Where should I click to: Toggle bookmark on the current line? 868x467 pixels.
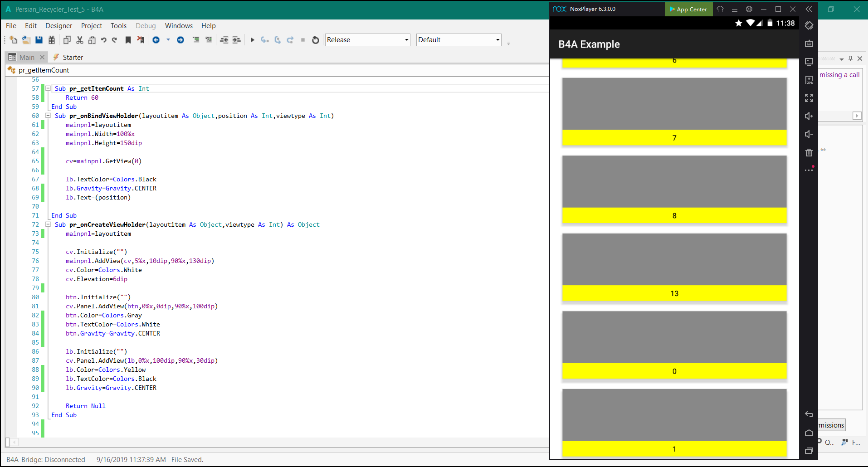pos(128,40)
